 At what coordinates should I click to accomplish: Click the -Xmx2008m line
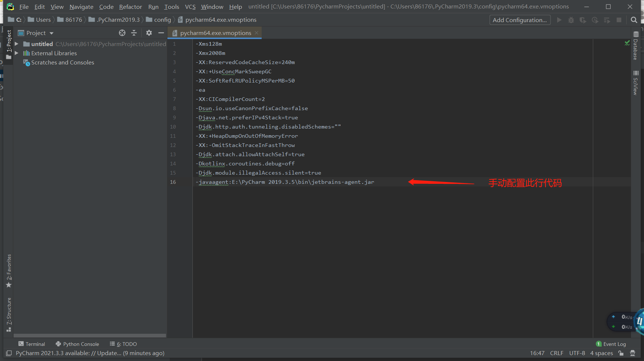click(x=210, y=53)
